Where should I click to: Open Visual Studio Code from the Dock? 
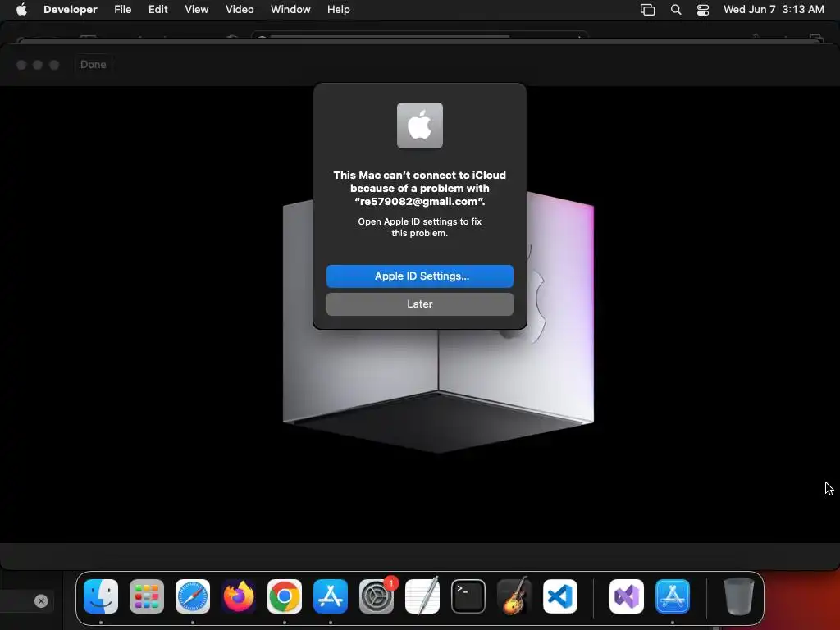[x=560, y=596]
